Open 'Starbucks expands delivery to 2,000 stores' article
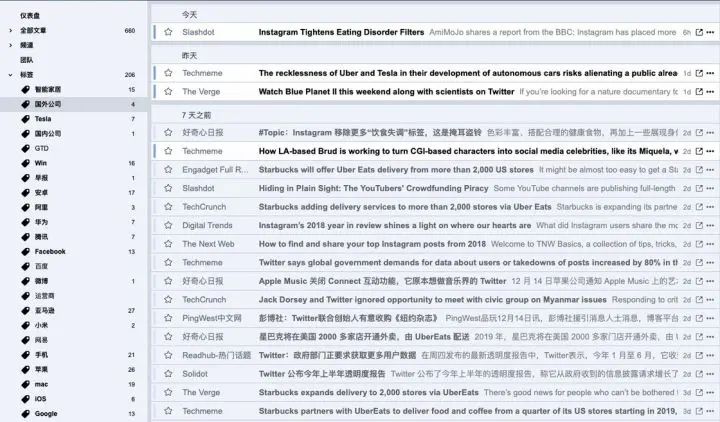 point(368,393)
